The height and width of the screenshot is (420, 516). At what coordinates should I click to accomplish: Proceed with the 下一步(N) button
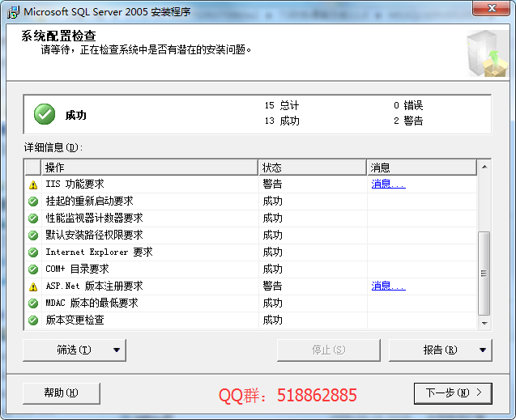453,393
